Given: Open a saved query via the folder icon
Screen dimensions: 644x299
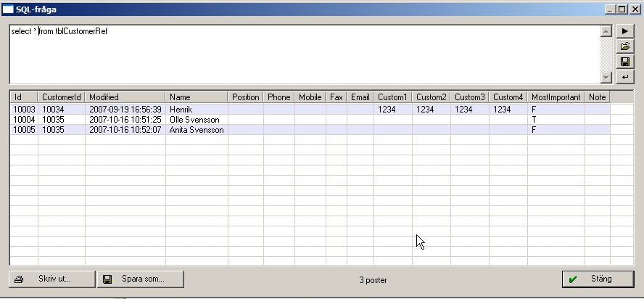Looking at the screenshot, I should [x=624, y=46].
